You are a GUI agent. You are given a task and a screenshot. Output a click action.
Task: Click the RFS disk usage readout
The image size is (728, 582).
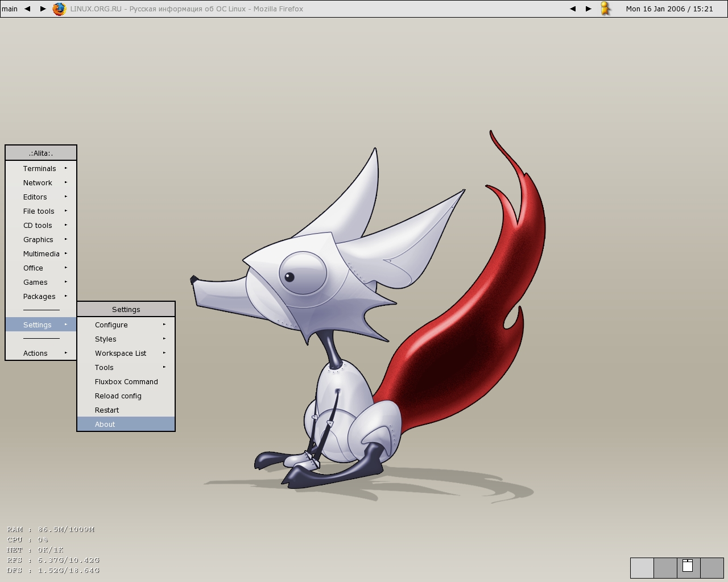53,560
